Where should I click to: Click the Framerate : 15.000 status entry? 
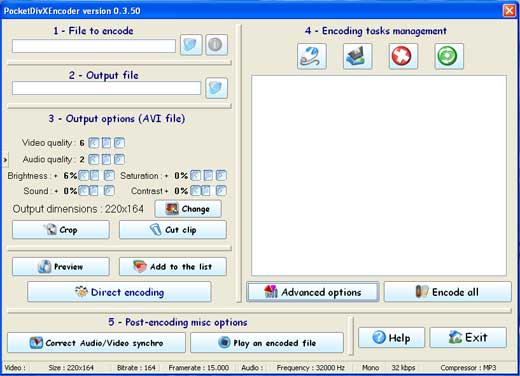(x=199, y=368)
